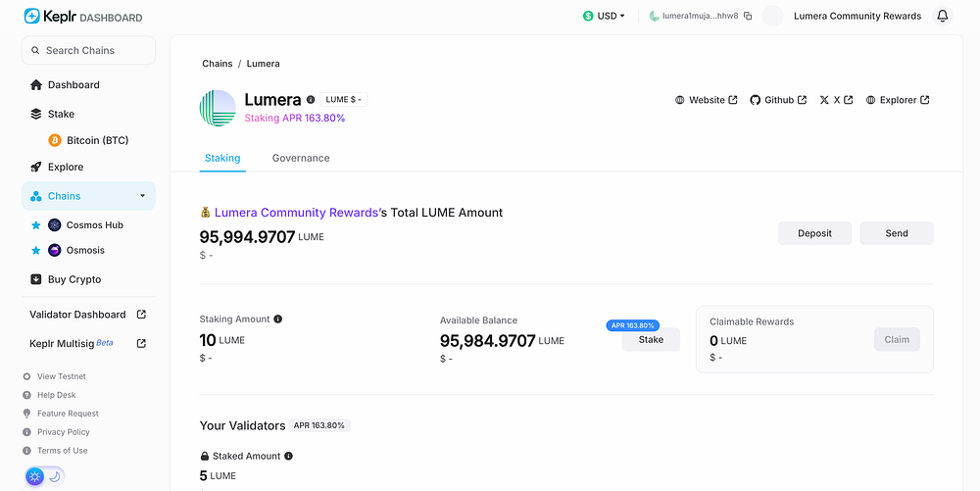Click the Cosmos Hub favorite star
This screenshot has width=980, height=491.
click(x=35, y=224)
